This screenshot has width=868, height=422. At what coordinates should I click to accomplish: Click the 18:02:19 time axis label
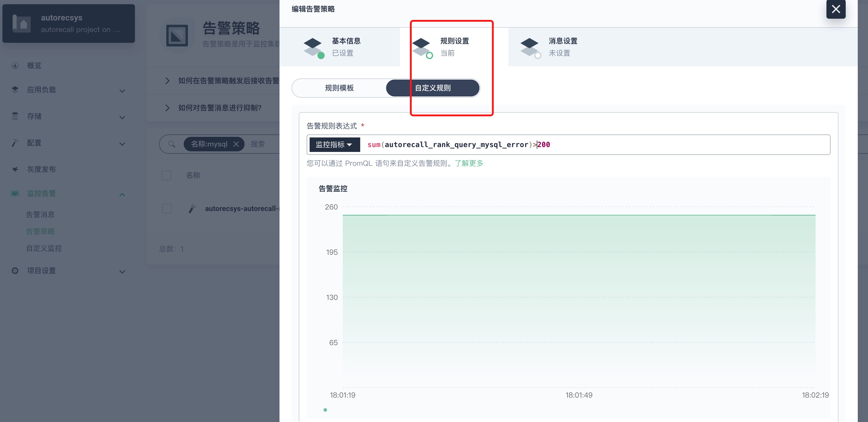(815, 395)
